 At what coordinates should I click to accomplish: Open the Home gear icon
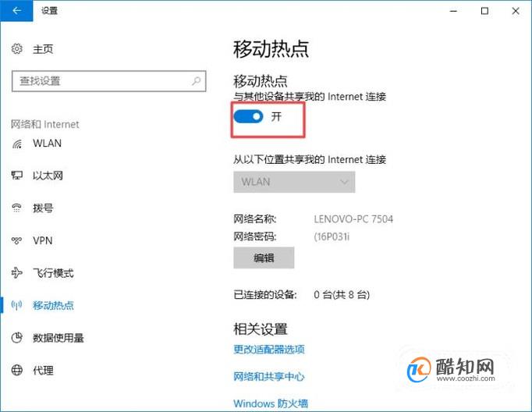coord(17,49)
